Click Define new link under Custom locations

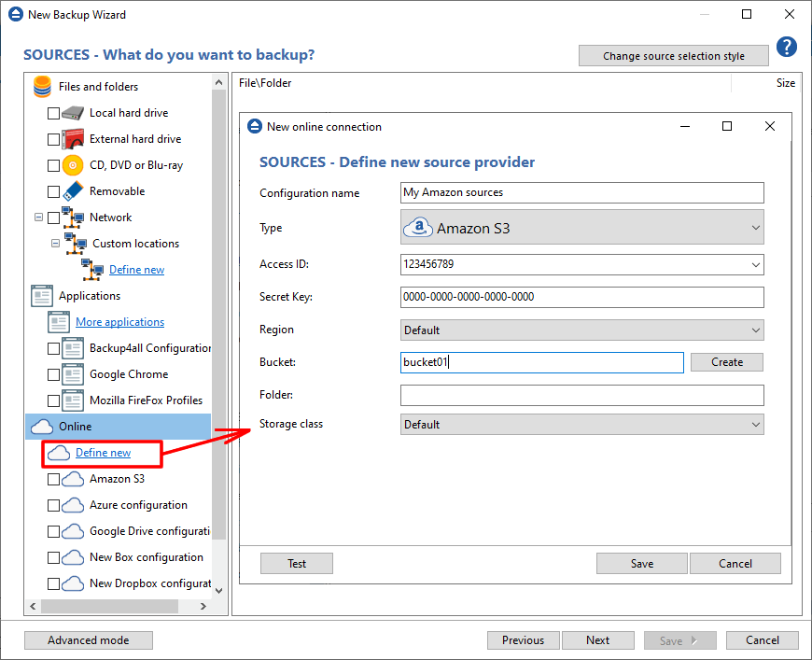pos(136,270)
